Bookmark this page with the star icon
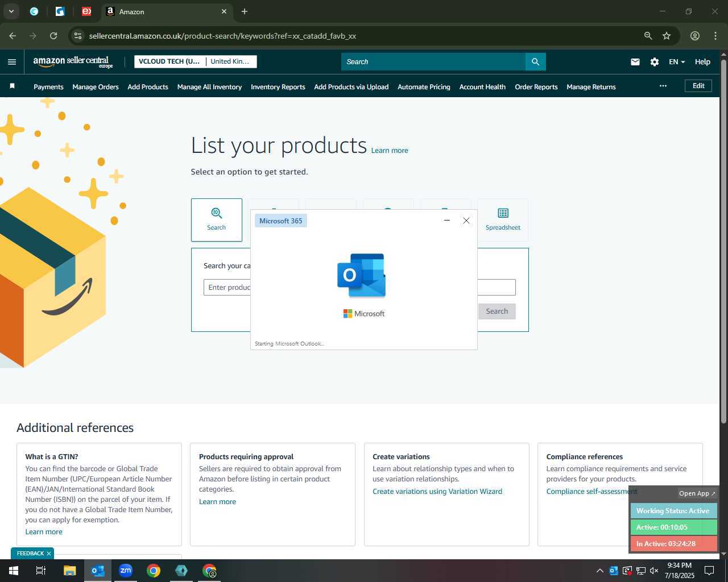Image resolution: width=728 pixels, height=582 pixels. 667,36
